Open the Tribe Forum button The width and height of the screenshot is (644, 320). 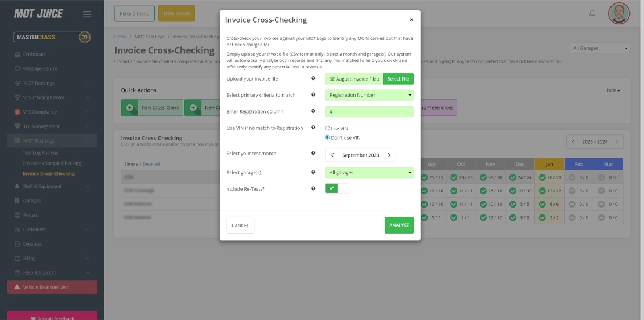pos(176,13)
